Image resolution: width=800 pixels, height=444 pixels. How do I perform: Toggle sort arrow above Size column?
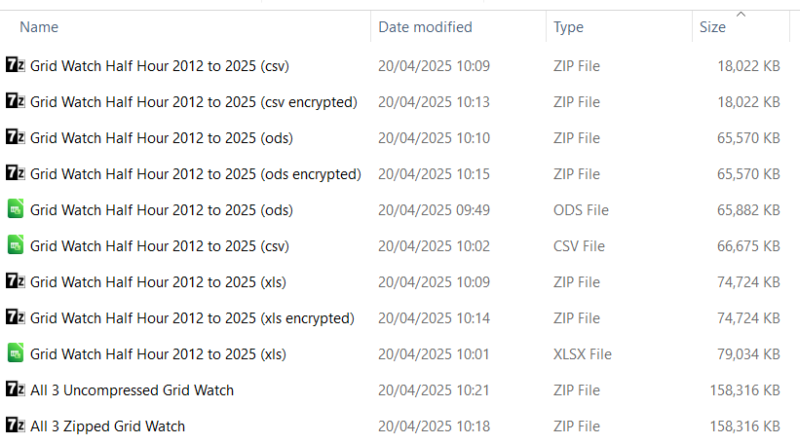(x=741, y=14)
